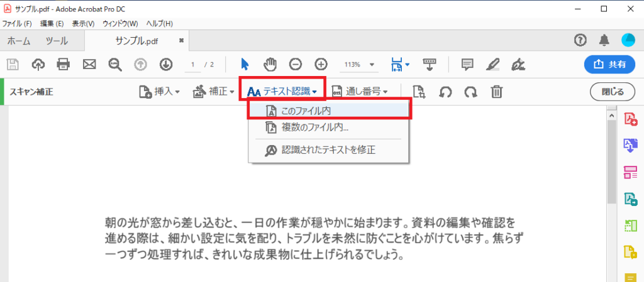This screenshot has width=644, height=282.
Task: Delete page with trash icon
Action: (x=497, y=92)
